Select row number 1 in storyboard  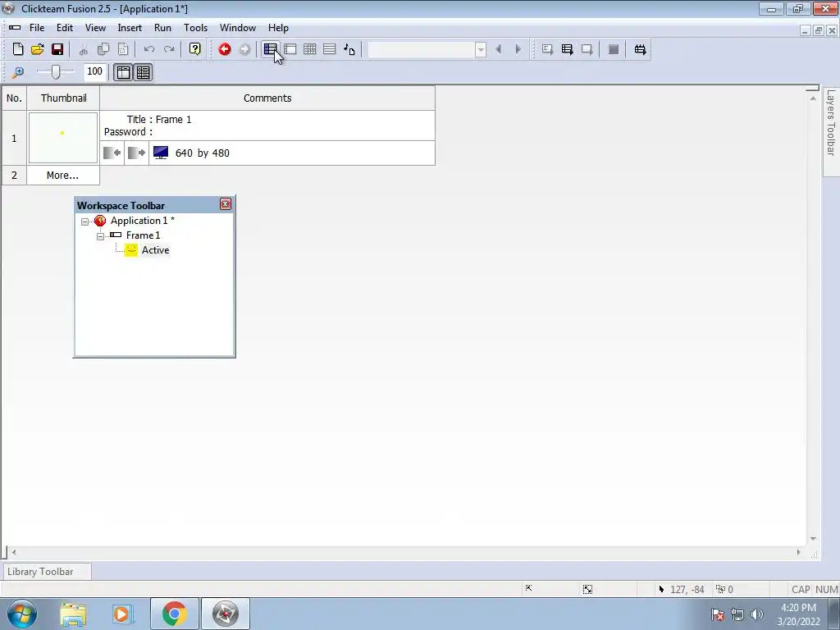14,138
